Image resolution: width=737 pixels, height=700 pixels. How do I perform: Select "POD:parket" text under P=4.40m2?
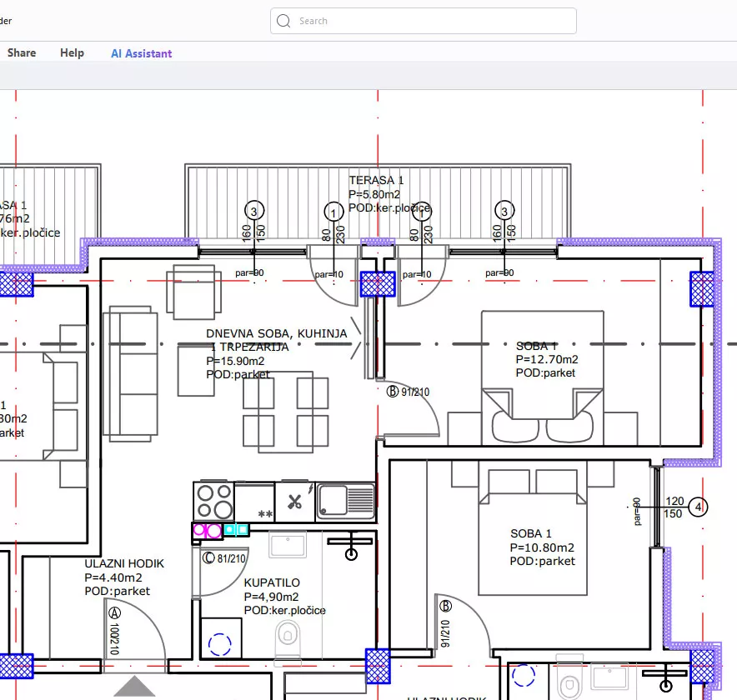(x=117, y=591)
